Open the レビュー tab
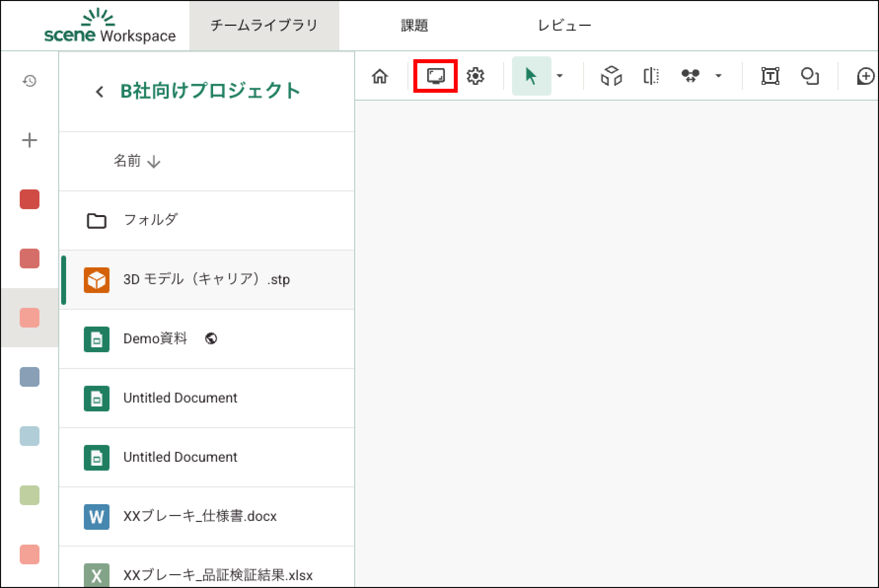The width and height of the screenshot is (879, 588). 564,26
